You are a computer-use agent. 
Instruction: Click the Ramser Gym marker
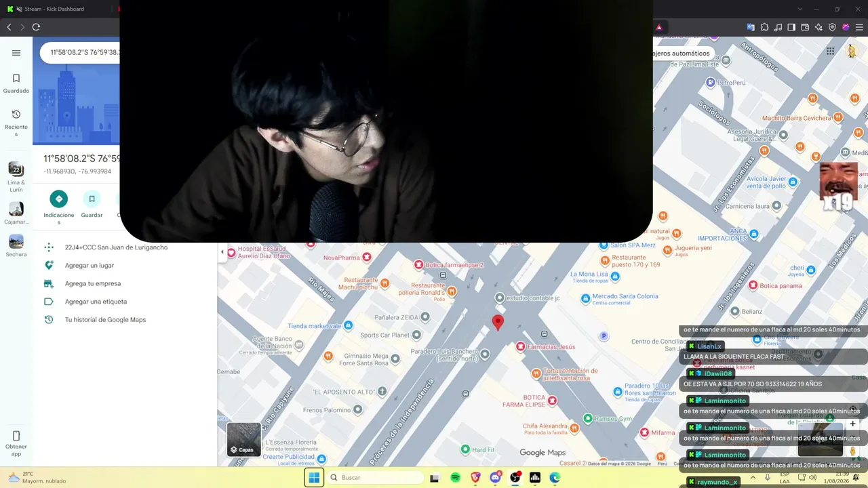(588, 418)
